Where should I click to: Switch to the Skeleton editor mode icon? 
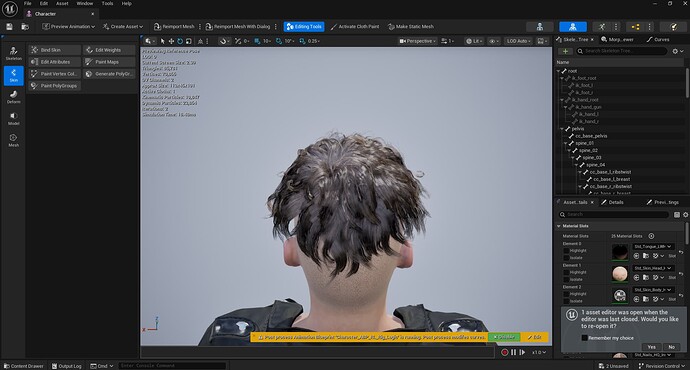pyautogui.click(x=540, y=27)
